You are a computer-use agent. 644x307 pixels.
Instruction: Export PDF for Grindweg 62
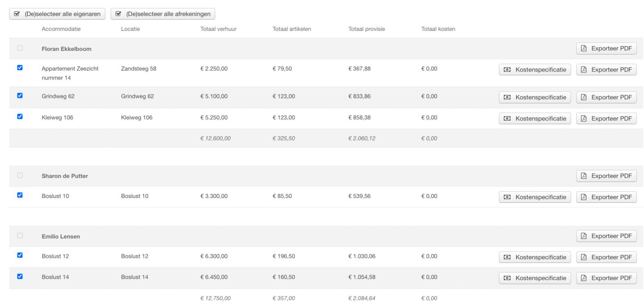[x=606, y=97]
